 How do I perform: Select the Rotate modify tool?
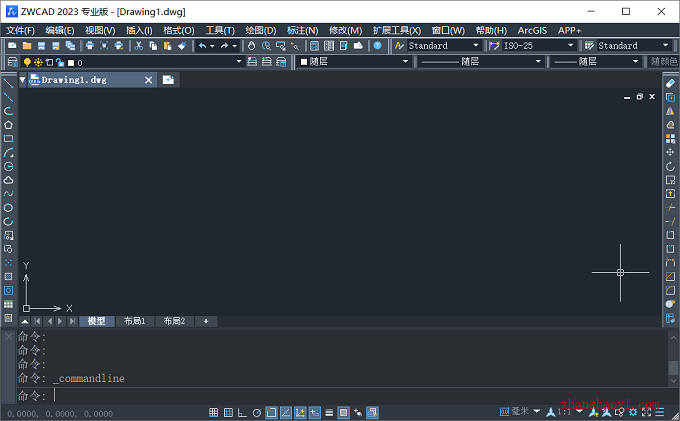pos(670,166)
